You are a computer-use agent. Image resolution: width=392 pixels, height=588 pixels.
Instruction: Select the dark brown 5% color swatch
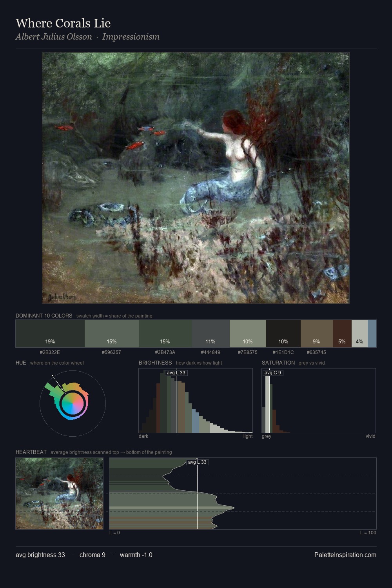(x=342, y=334)
